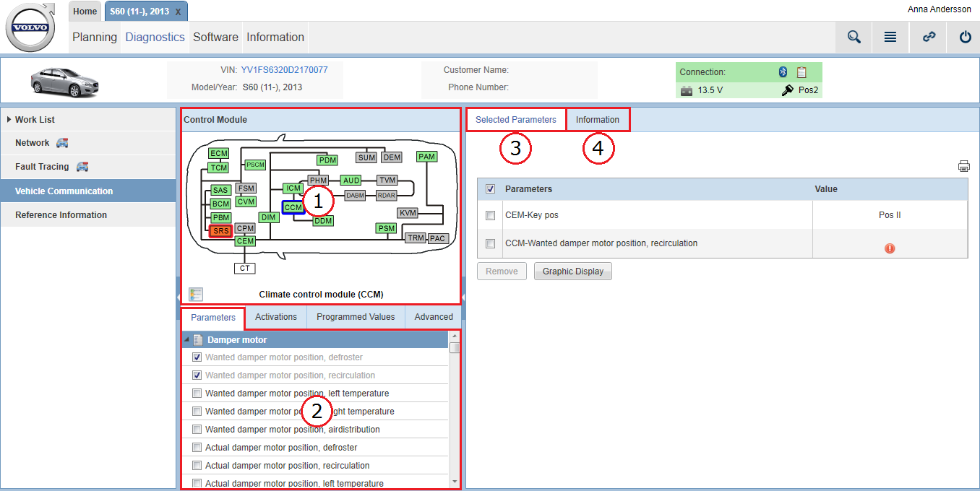Image resolution: width=980 pixels, height=491 pixels.
Task: Open the Software menu
Action: (215, 38)
